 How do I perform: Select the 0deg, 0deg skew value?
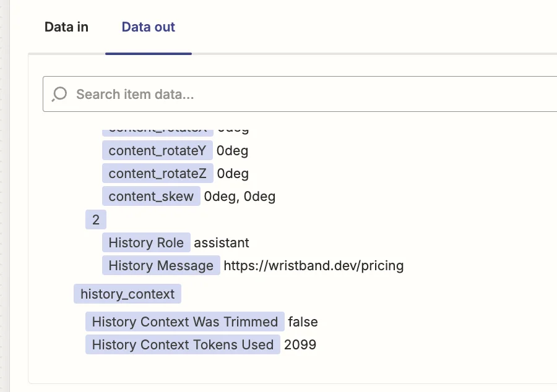click(240, 197)
